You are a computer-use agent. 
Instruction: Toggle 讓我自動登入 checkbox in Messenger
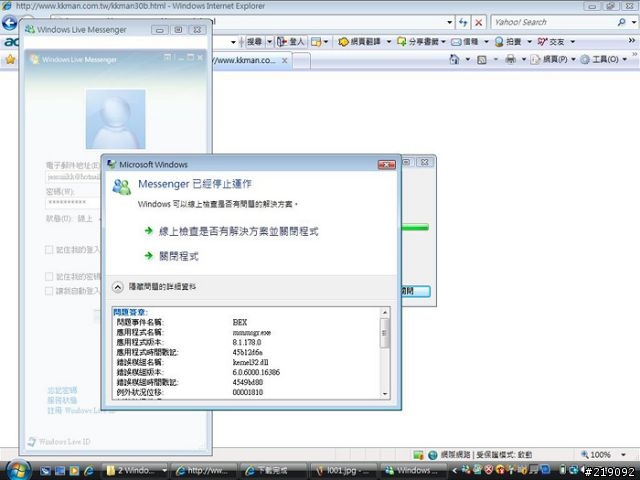[x=49, y=291]
